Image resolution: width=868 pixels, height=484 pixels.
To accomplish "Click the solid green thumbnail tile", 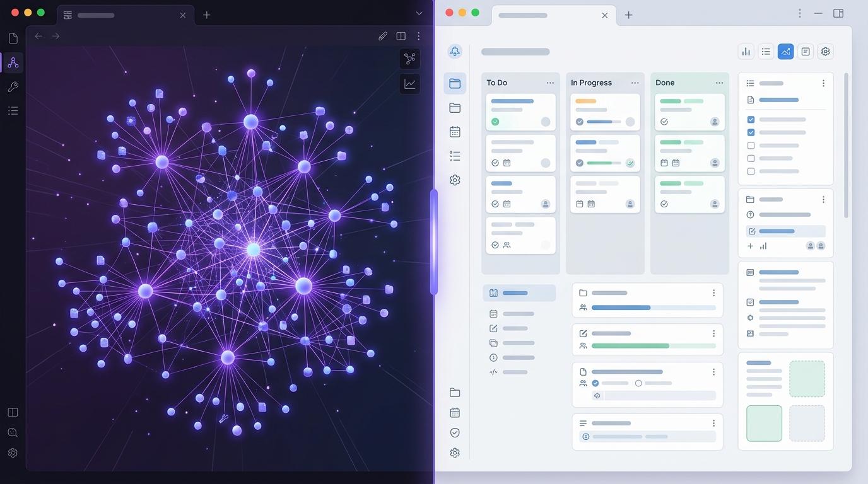I will 764,423.
